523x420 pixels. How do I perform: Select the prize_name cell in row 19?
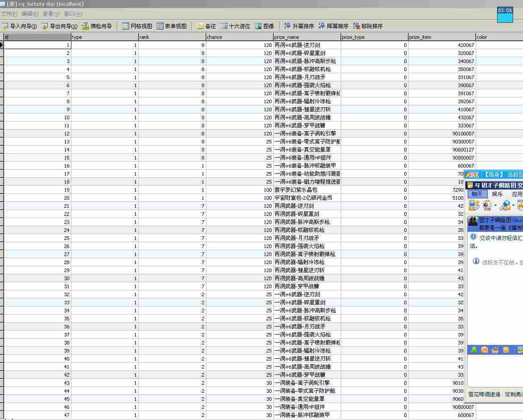click(307, 190)
